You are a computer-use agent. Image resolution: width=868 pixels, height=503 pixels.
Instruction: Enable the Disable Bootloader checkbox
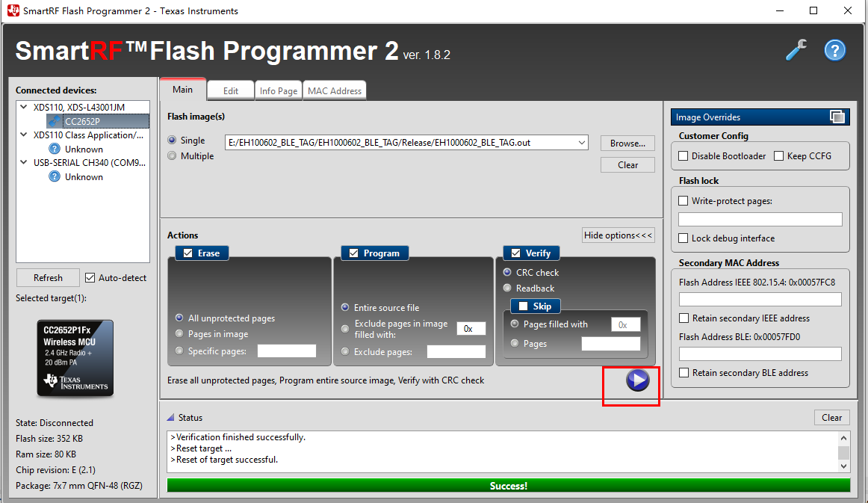coord(683,155)
